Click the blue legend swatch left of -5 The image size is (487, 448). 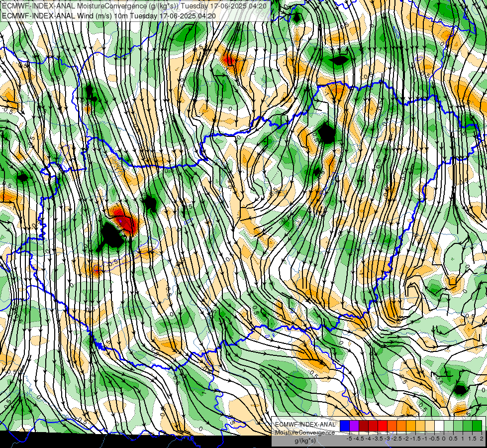coord(345,426)
